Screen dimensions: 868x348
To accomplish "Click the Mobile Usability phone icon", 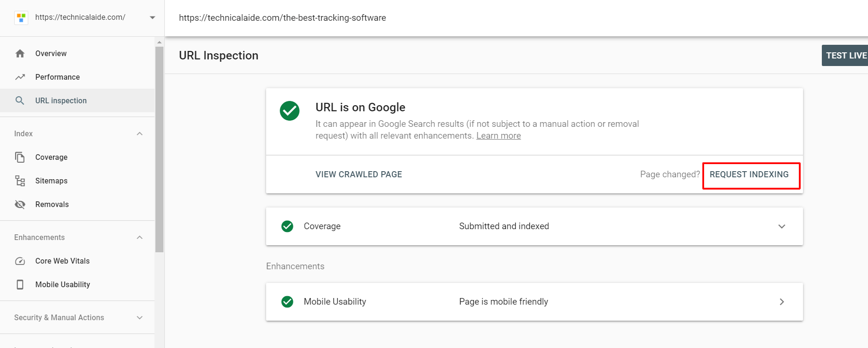I will point(20,284).
